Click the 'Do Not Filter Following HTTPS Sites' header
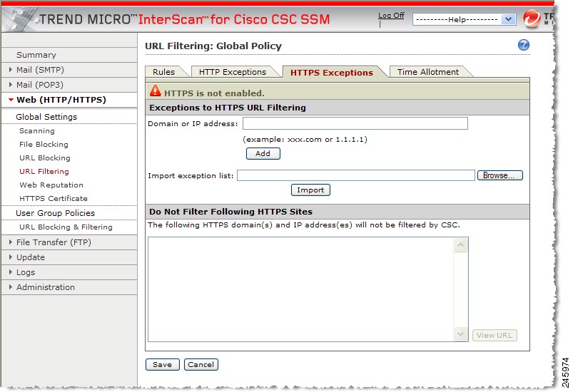Screen dimensions: 573x392 point(231,212)
